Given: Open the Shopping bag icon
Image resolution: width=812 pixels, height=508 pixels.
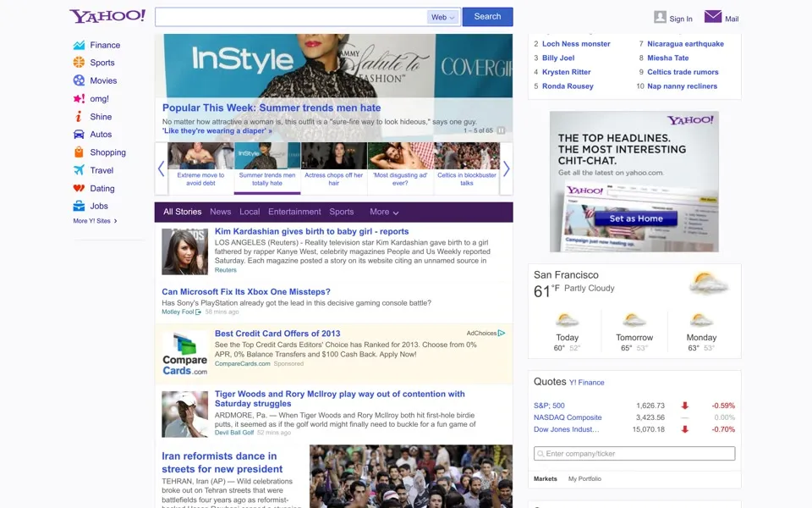Looking at the screenshot, I should 79,152.
